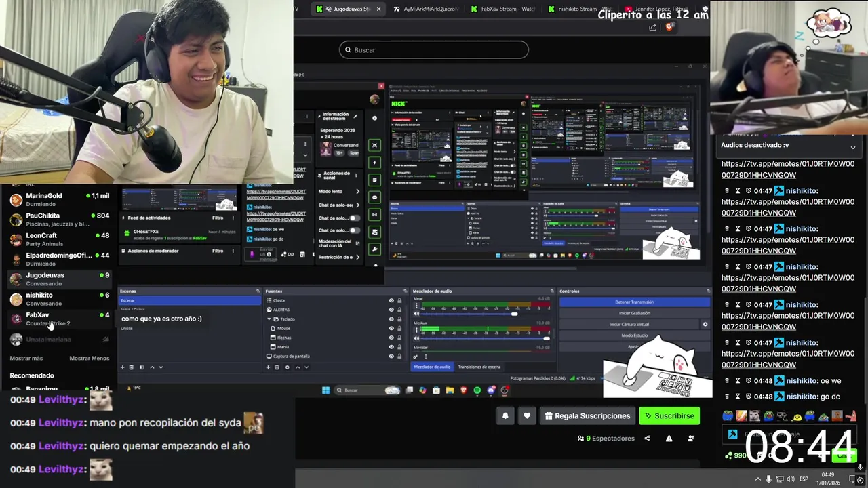Click Iniciar Grabación in OBS Controles
This screenshot has height=488, width=868.
point(634,313)
